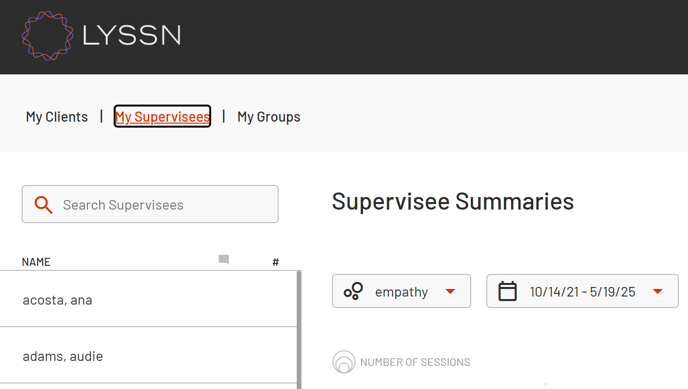The height and width of the screenshot is (389, 688).
Task: Open the empathy metric dropdown
Action: pos(401,291)
